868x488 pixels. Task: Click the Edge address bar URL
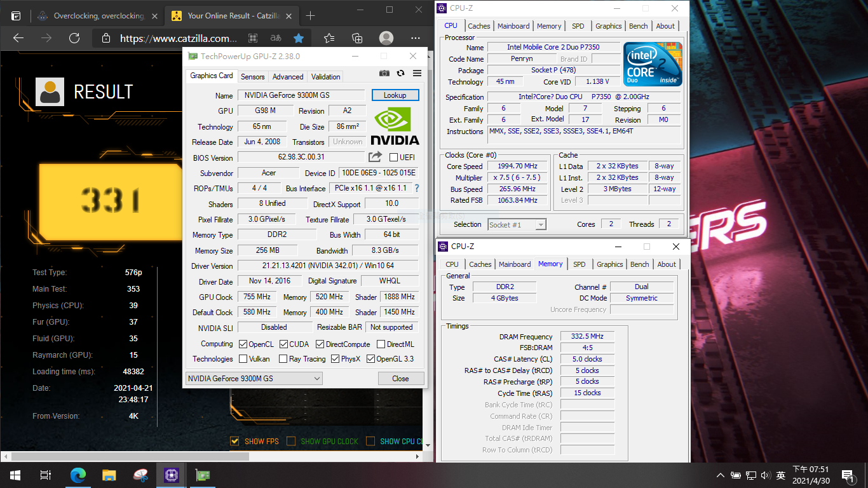tap(179, 38)
